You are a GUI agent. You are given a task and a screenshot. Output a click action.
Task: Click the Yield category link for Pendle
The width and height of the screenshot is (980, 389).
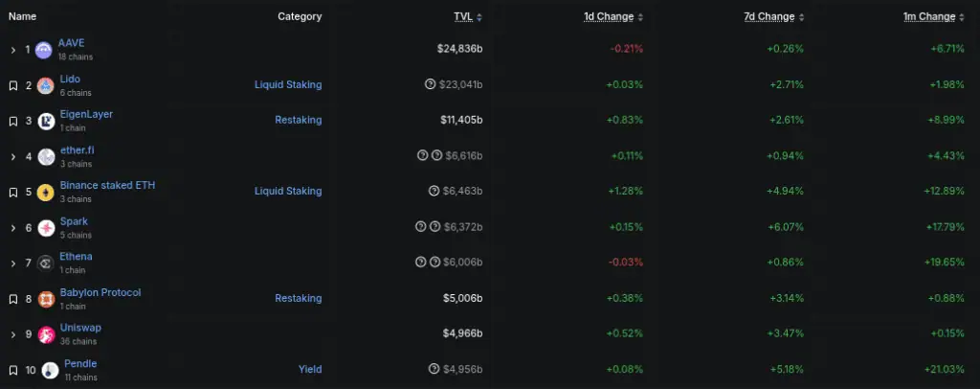pos(310,369)
